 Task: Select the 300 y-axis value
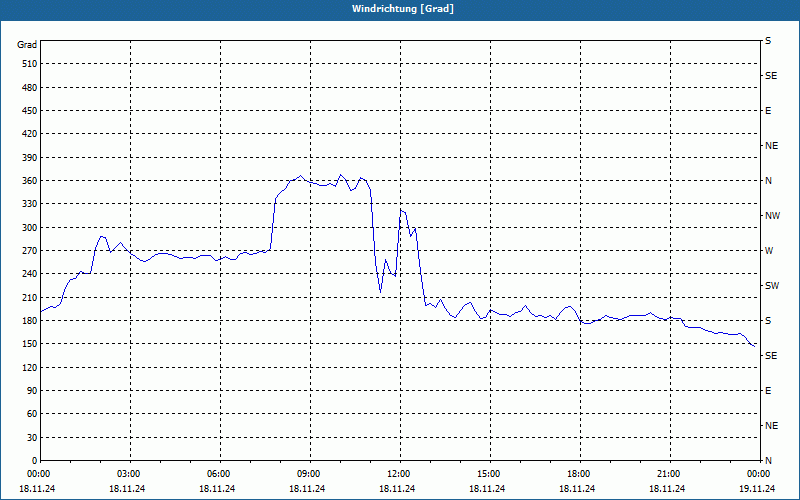(x=30, y=228)
